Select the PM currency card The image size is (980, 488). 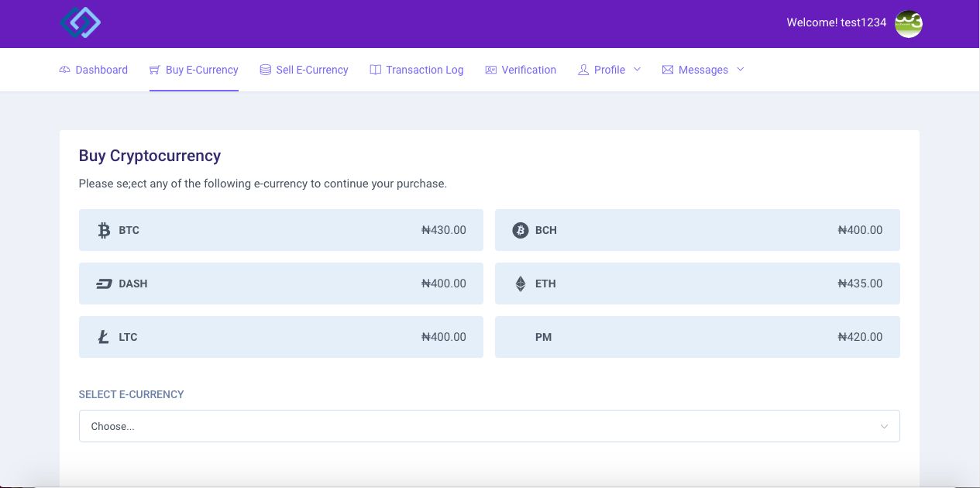pyautogui.click(x=697, y=337)
